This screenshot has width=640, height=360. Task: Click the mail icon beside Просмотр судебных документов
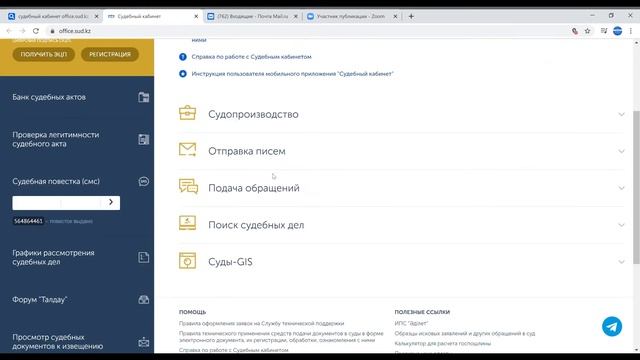pos(144,342)
